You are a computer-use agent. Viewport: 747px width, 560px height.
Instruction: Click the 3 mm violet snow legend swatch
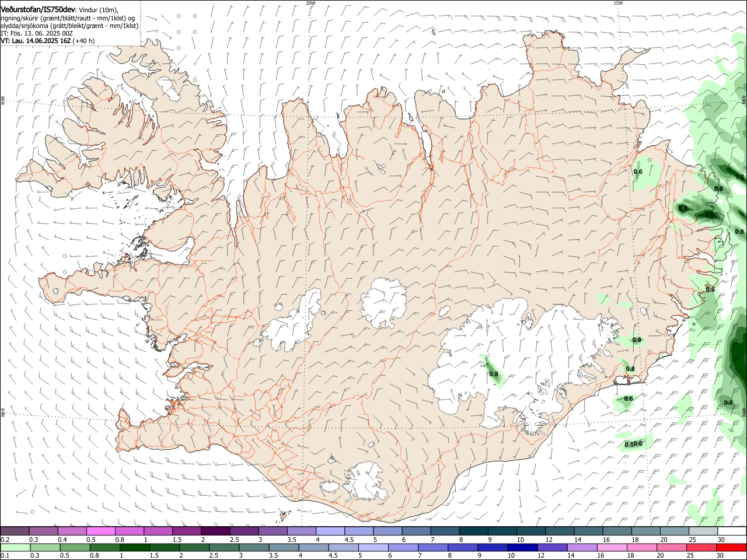click(273, 531)
